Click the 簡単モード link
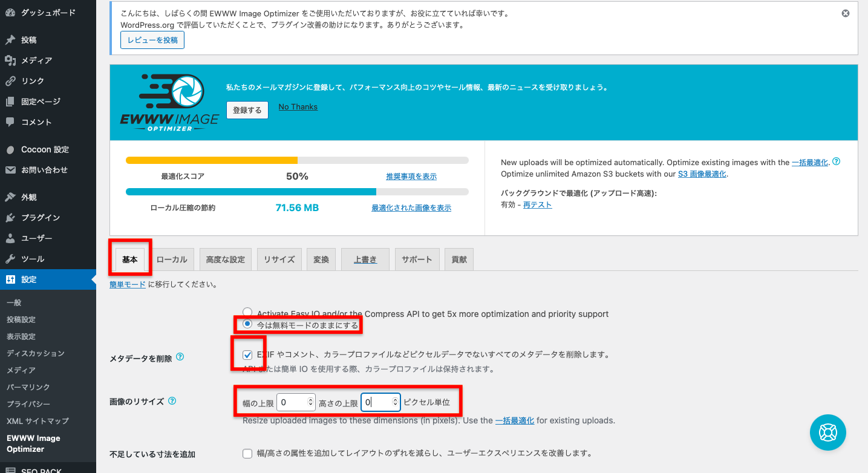Image resolution: width=868 pixels, height=473 pixels. [128, 284]
